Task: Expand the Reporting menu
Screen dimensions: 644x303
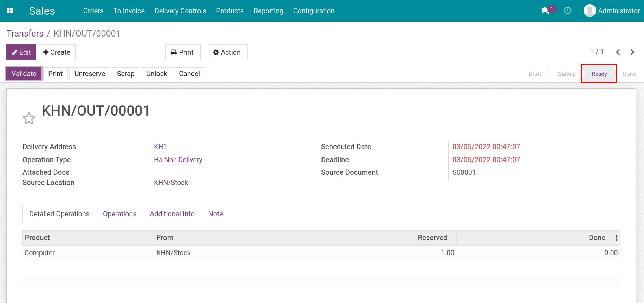Action: coord(268,11)
